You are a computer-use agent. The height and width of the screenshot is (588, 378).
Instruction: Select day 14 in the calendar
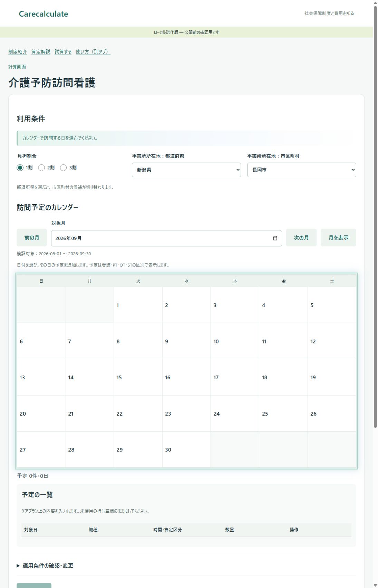click(89, 377)
